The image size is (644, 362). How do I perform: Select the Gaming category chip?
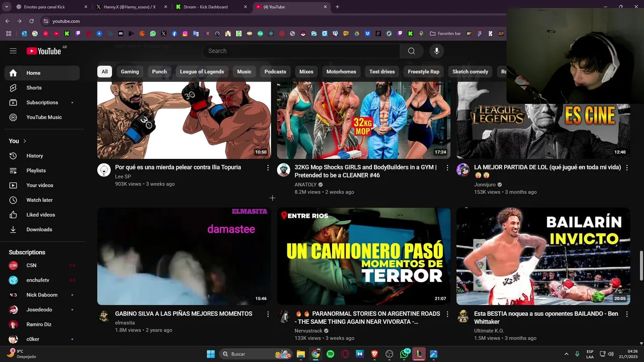(130, 71)
